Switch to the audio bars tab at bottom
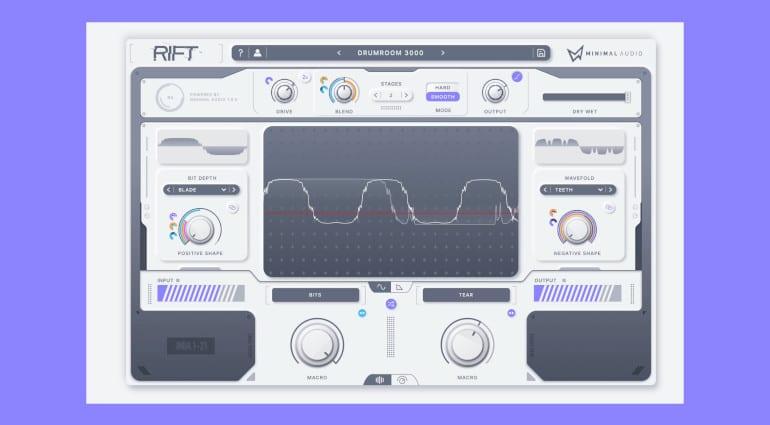 click(x=381, y=380)
